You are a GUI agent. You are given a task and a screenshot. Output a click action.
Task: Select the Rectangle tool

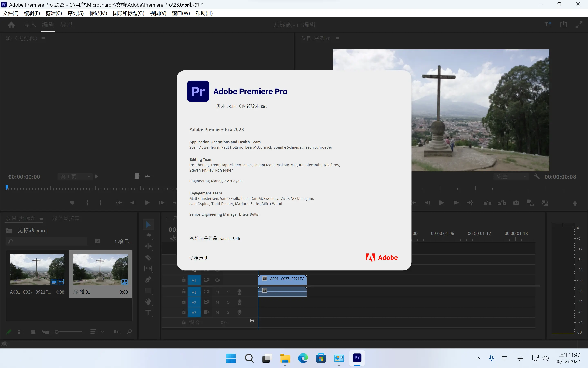coord(148,291)
